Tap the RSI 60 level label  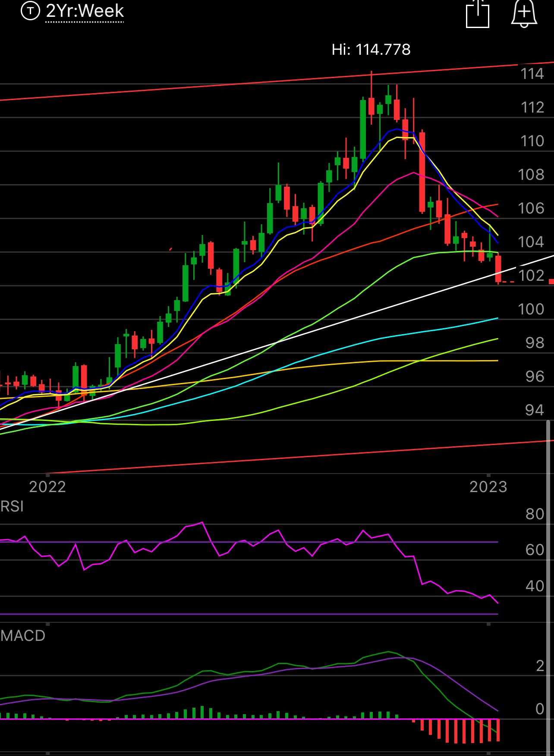(535, 550)
